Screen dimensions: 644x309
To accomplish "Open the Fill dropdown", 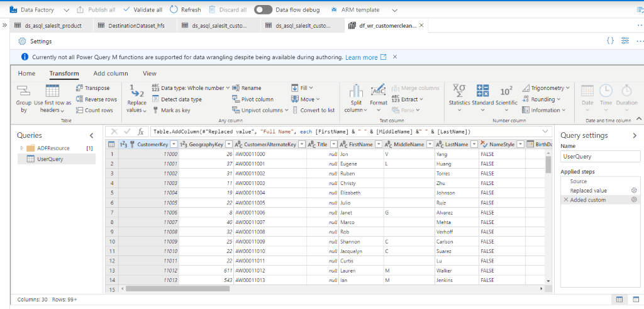I will pos(302,88).
